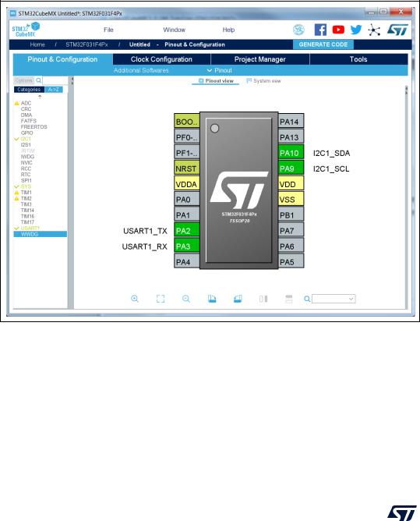Click the rotate clockwise chip icon
The image size is (420, 521).
coord(212,299)
